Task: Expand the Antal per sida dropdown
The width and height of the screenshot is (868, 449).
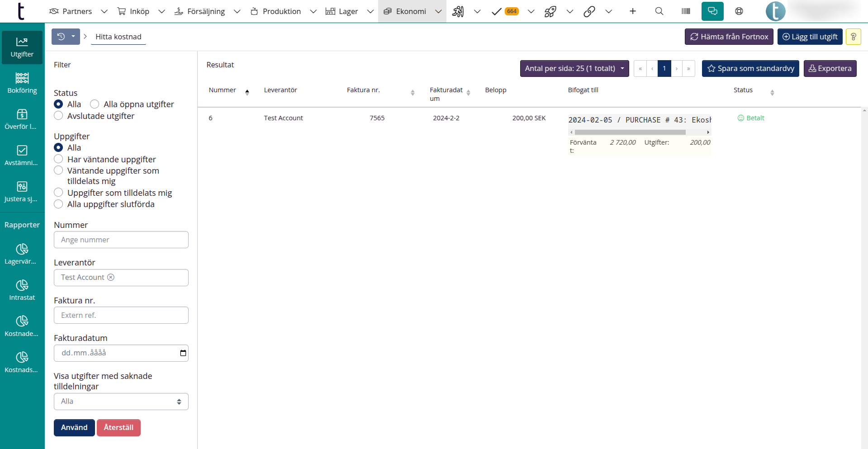Action: pos(574,69)
